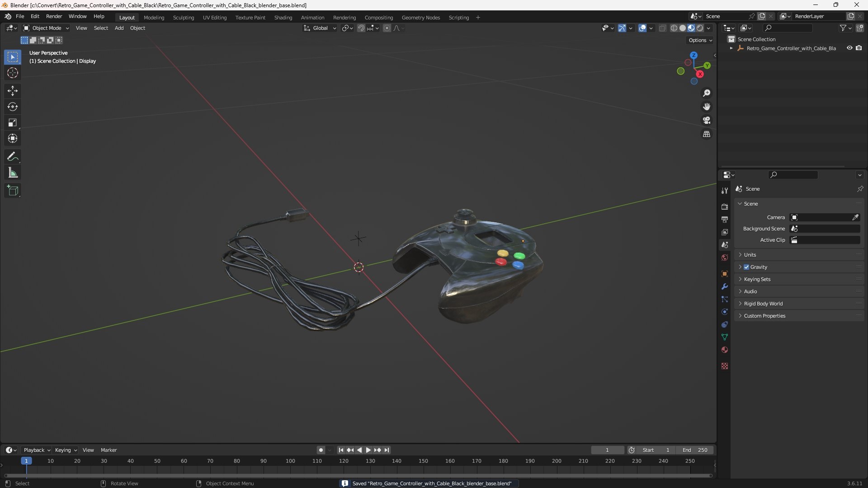Select the Transform tool
This screenshot has width=868, height=488.
[13, 138]
